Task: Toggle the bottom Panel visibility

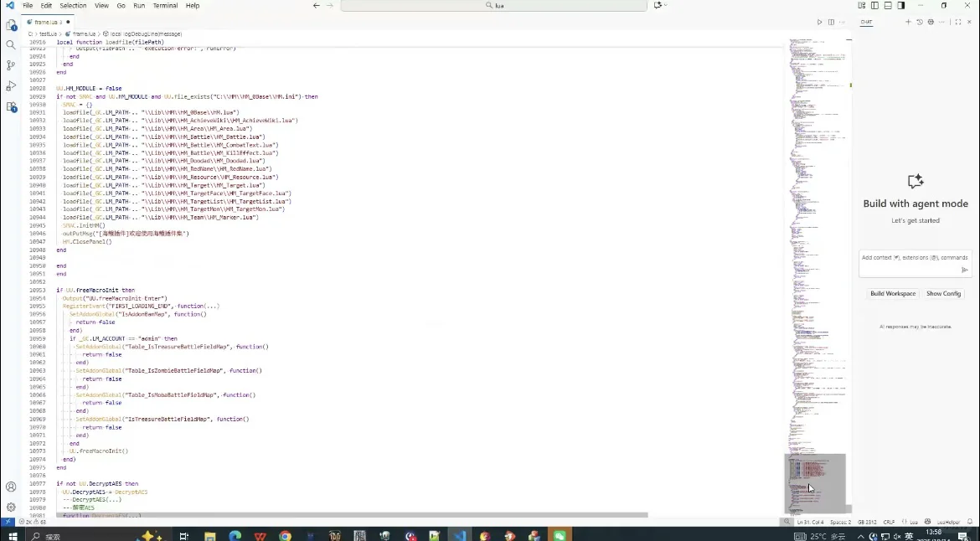Action: click(x=888, y=6)
